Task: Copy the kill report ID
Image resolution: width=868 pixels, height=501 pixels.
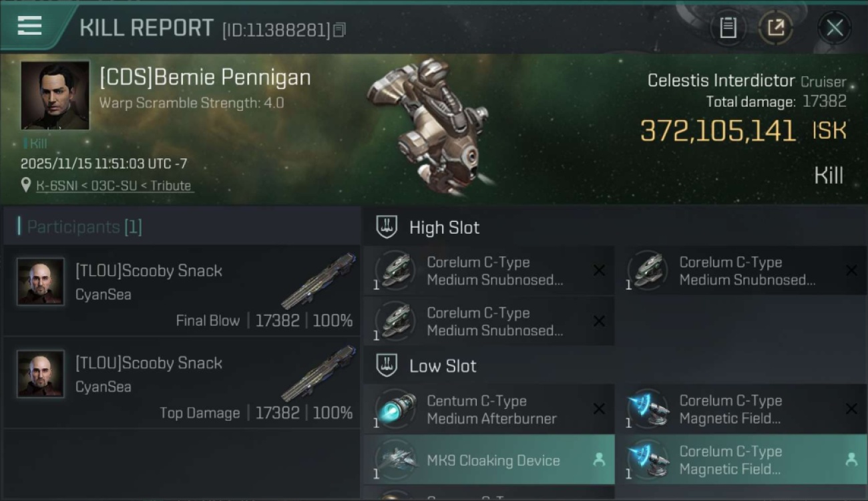Action: click(339, 30)
